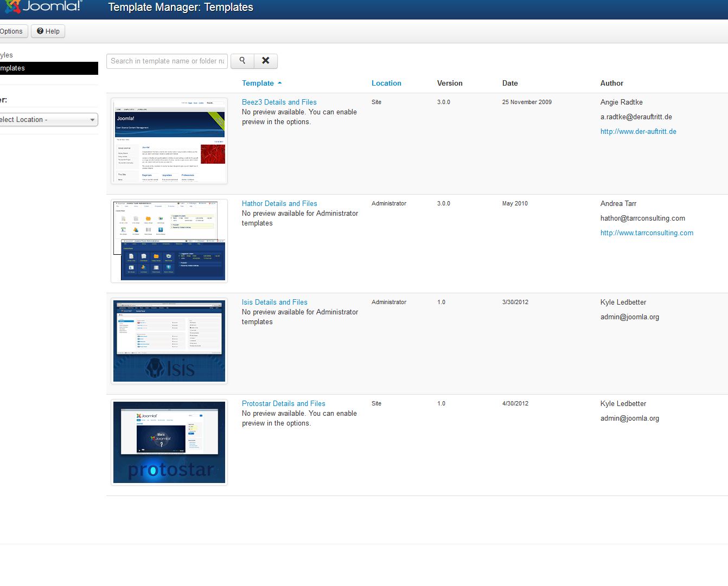Viewport: 728px width, 586px height.
Task: Sort by the Template column header
Action: coord(258,83)
